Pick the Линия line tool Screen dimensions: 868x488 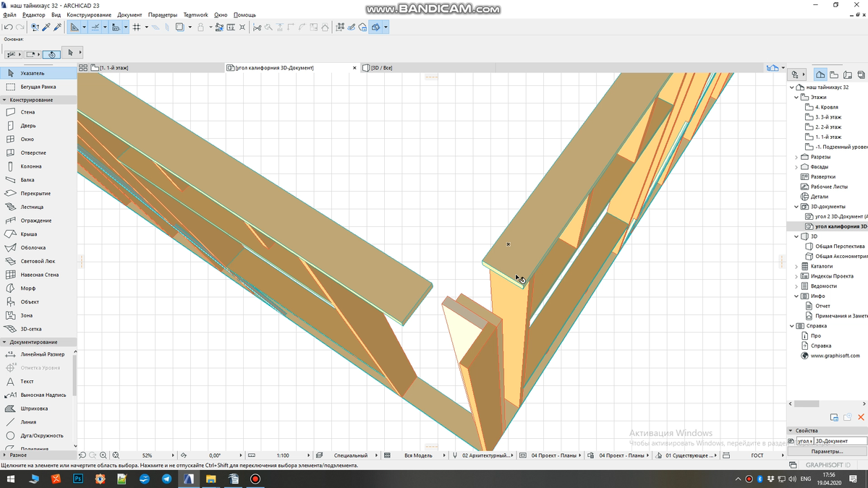36,422
